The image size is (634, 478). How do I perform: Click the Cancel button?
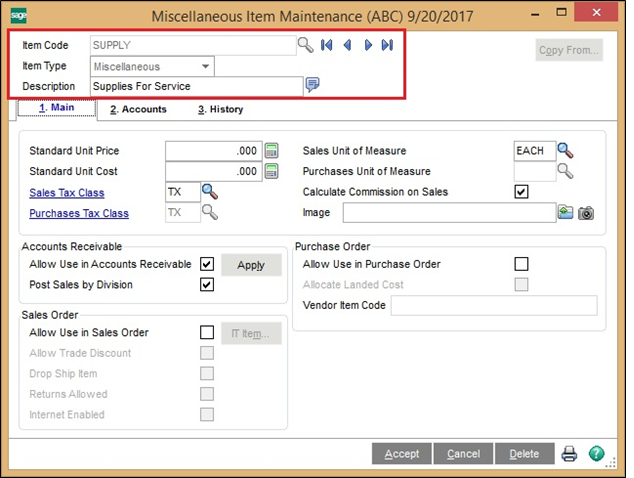point(463,454)
